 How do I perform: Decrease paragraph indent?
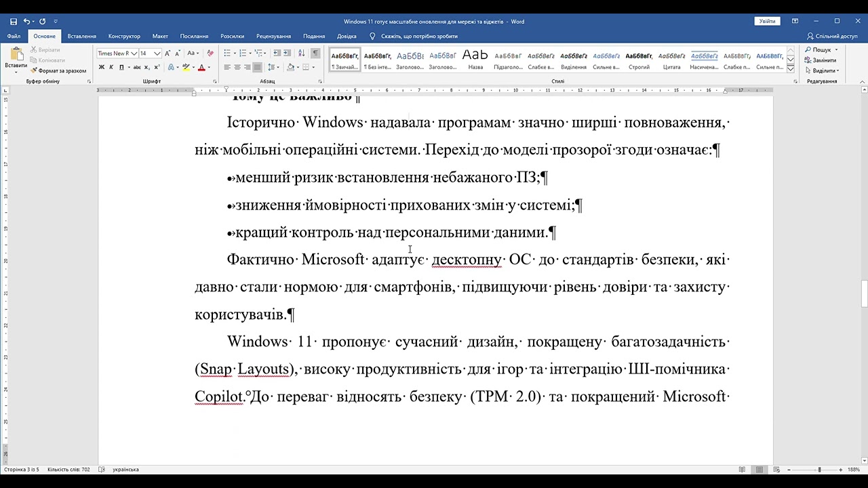[277, 53]
